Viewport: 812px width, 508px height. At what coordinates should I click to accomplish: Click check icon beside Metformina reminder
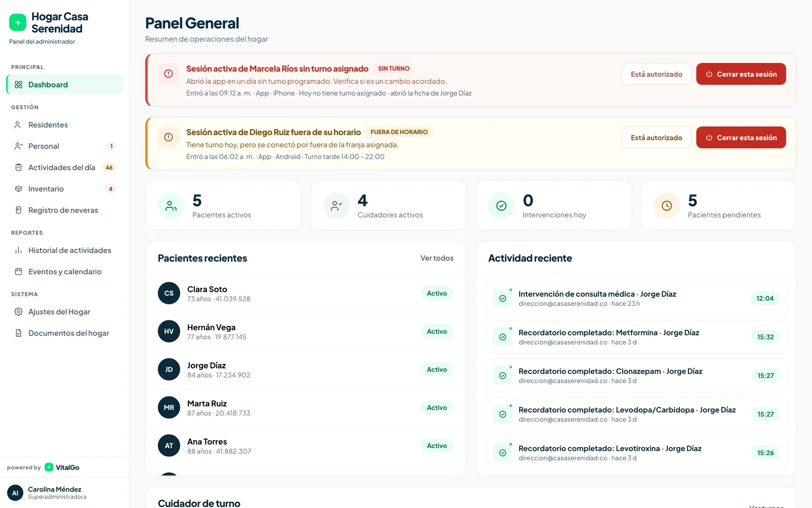502,337
